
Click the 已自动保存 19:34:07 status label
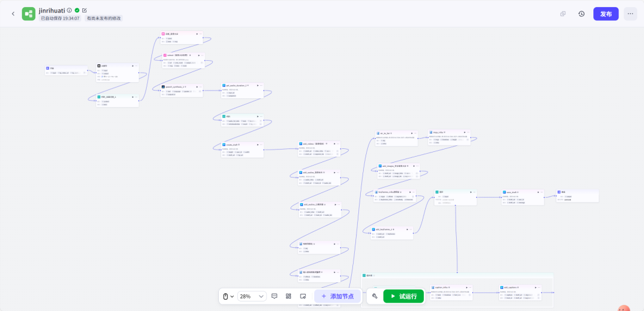tap(60, 18)
